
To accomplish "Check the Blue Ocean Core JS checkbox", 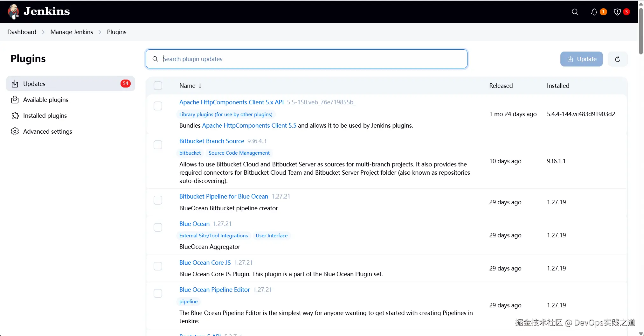I will (x=158, y=266).
